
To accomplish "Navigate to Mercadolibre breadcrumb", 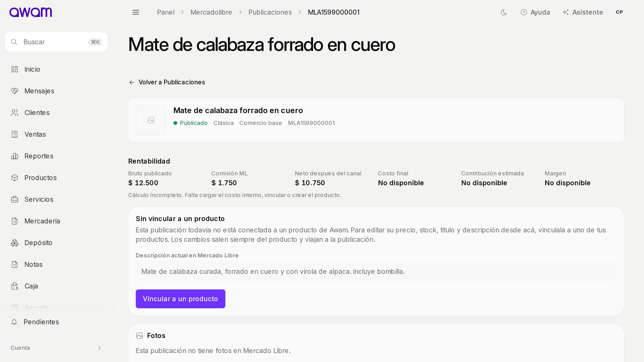I will pos(211,12).
